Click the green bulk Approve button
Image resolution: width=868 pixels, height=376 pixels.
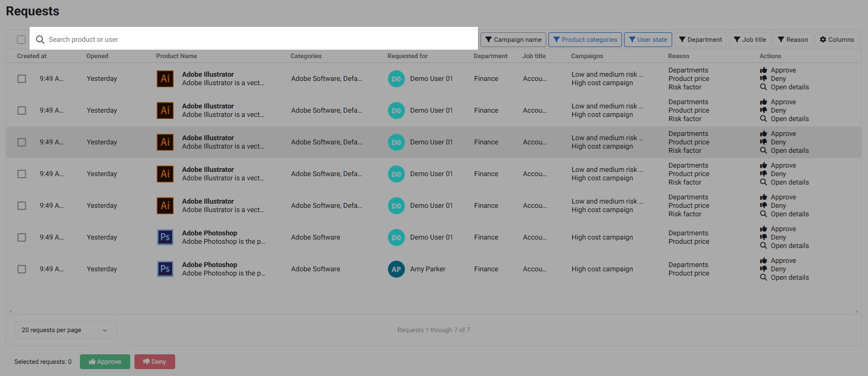tap(105, 362)
